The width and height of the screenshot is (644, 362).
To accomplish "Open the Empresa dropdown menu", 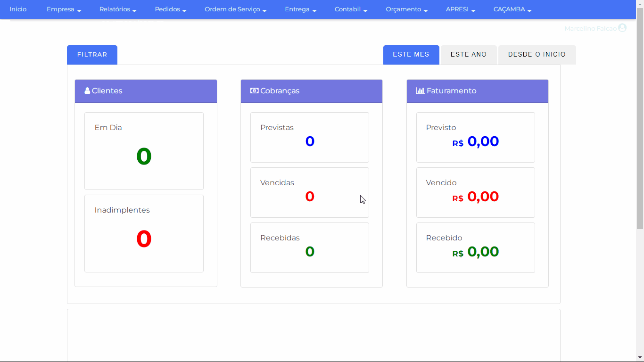I will (64, 9).
